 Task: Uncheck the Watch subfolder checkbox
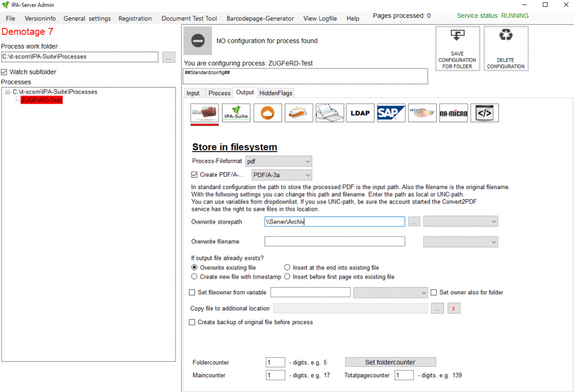click(x=4, y=72)
